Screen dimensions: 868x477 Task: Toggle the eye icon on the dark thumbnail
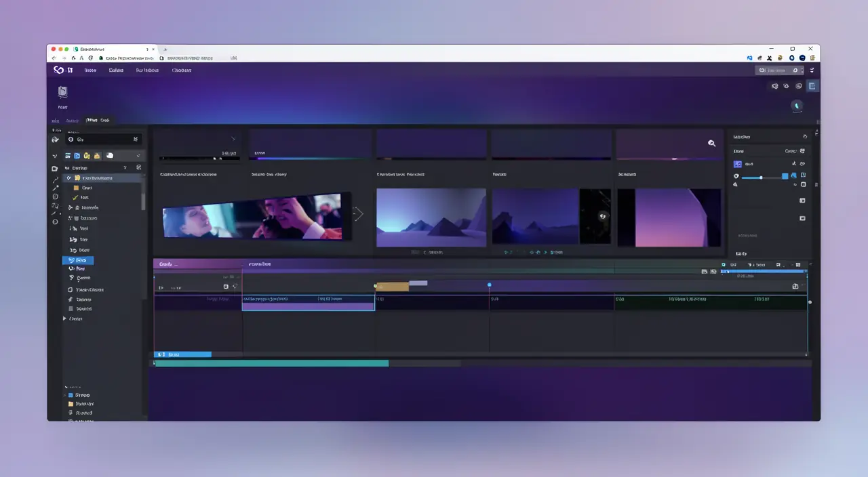click(602, 216)
